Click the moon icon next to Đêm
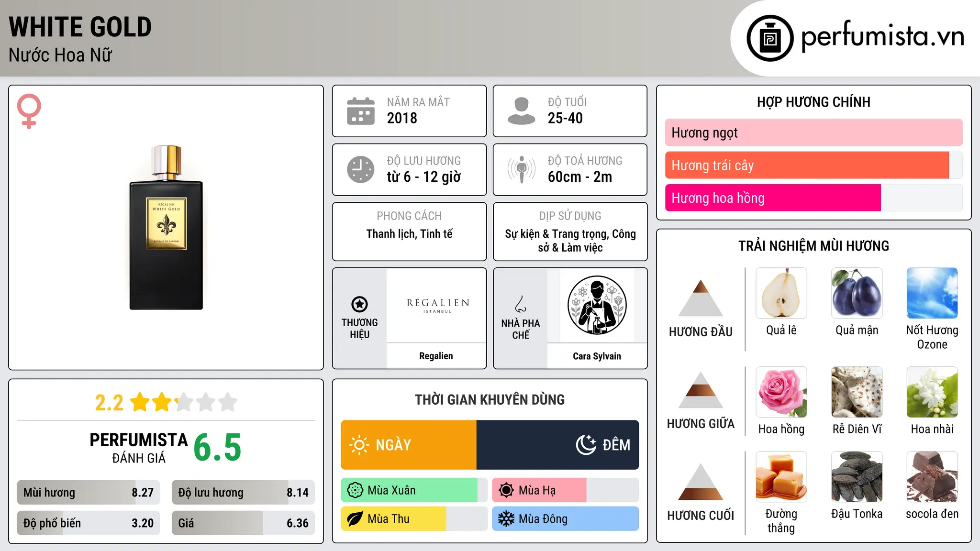 click(586, 445)
